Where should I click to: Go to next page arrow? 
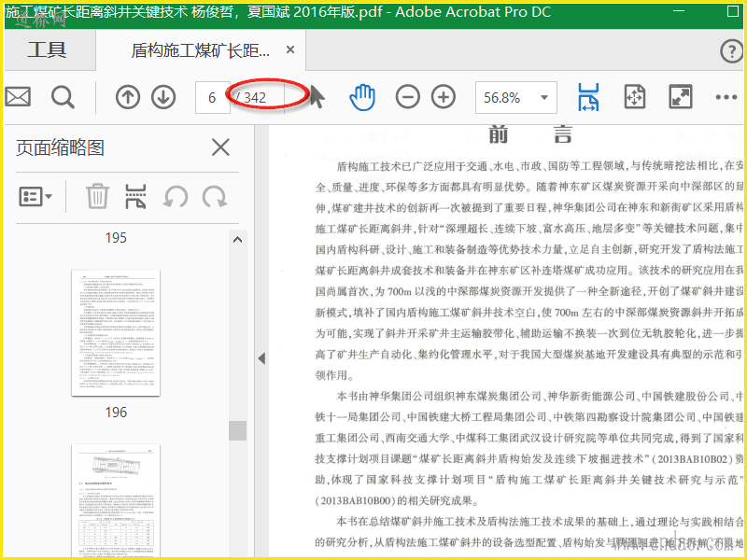click(x=163, y=98)
